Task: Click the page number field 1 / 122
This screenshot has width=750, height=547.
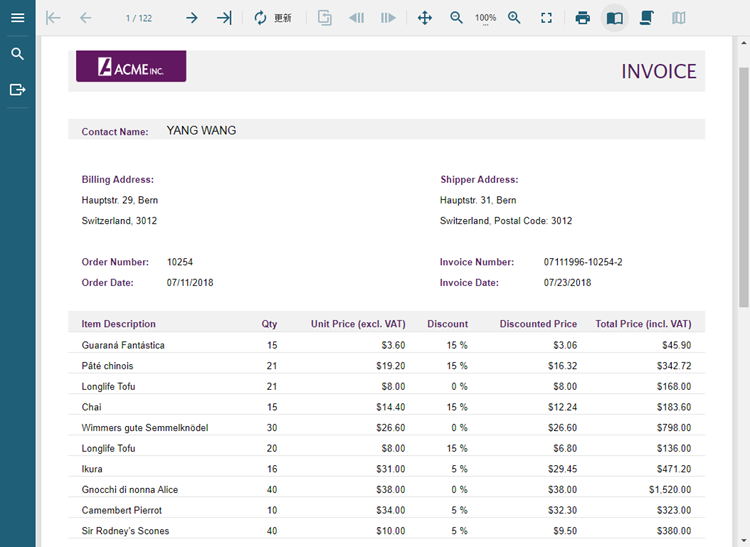Action: pos(139,18)
